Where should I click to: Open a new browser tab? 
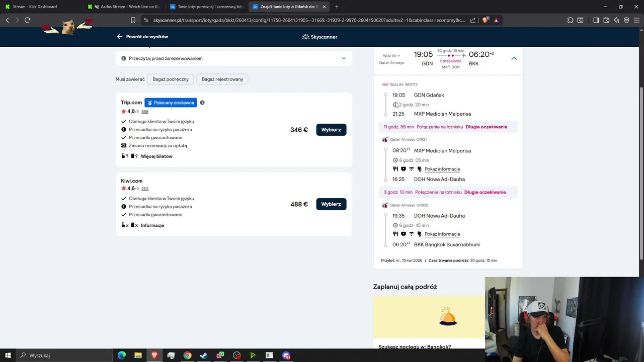click(337, 7)
